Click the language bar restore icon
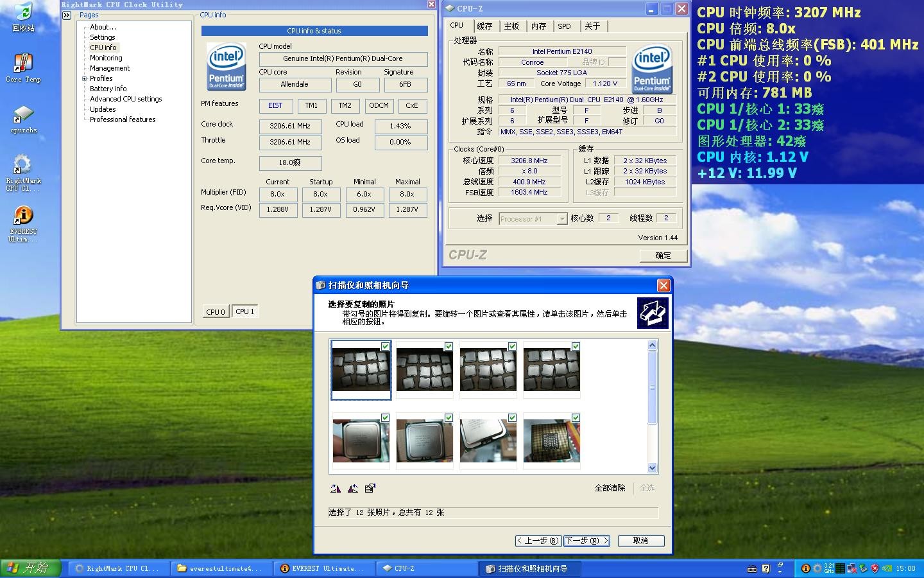Image resolution: width=924 pixels, height=578 pixels. (780, 565)
